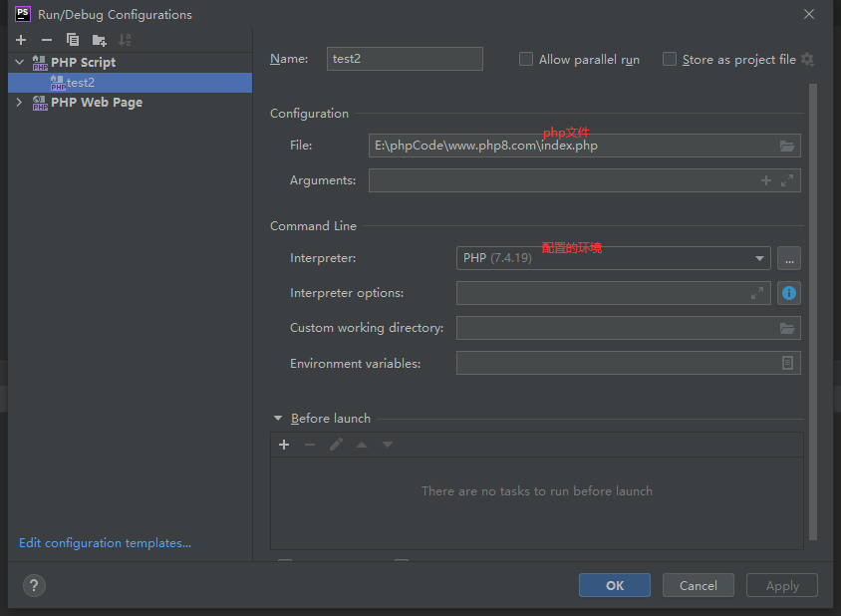Enable the Allow parallel run checkbox
This screenshot has width=841, height=616.
click(x=526, y=60)
